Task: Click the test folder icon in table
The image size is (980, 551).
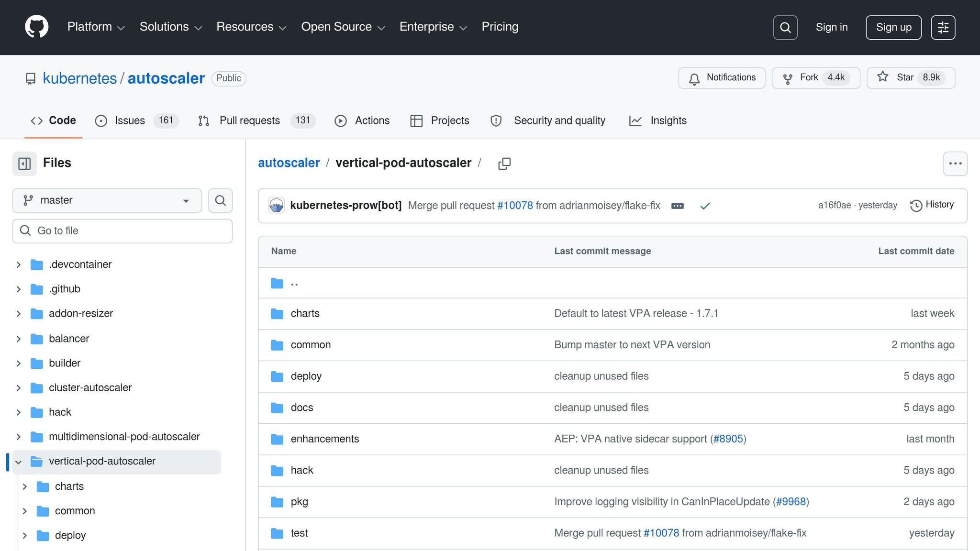Action: coord(277,533)
